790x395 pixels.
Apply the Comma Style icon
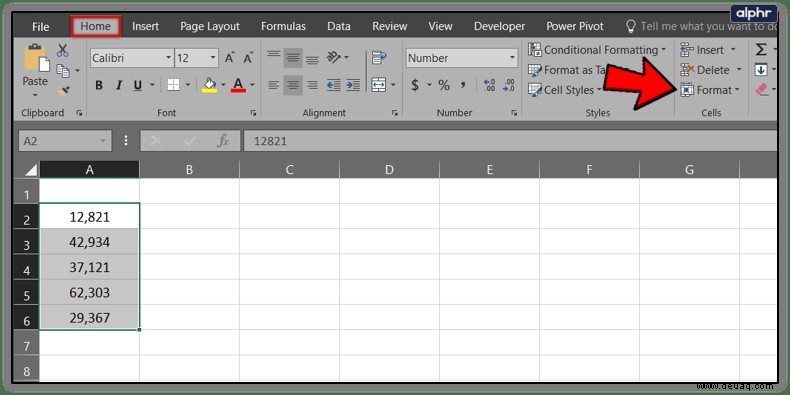pos(463,85)
